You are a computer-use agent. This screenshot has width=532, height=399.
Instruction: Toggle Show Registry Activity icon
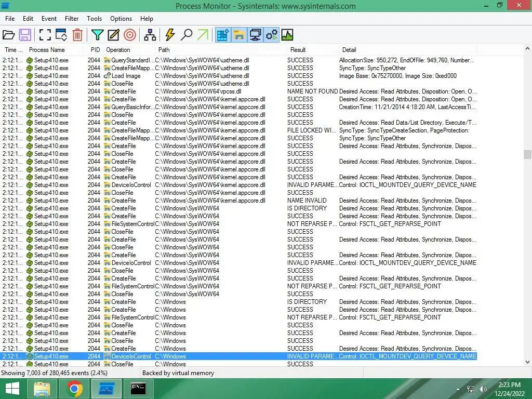223,35
